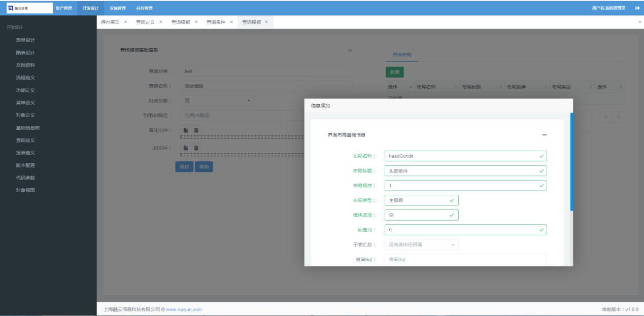Open www.royyun.com footer link
Viewport: 644px width, 316px height.
[x=184, y=309]
